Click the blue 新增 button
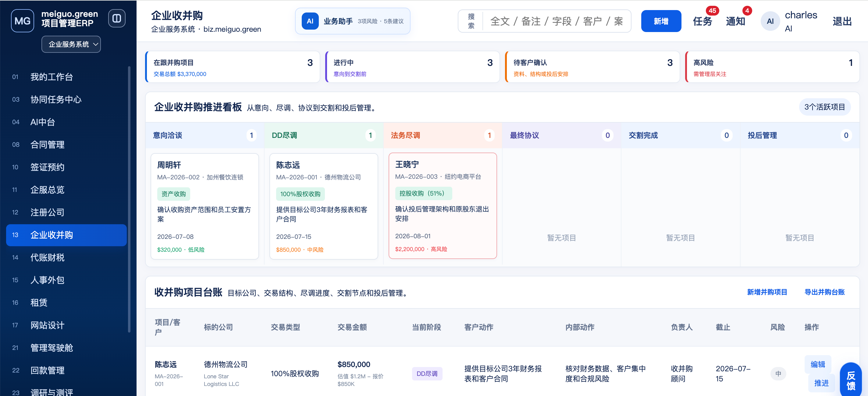Screen dimensions: 868x396 tap(661, 21)
